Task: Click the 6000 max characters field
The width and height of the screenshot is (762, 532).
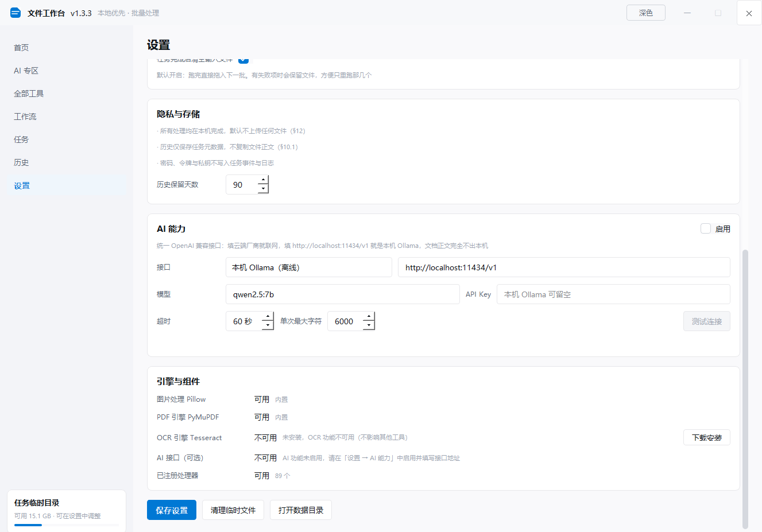Action: pos(351,321)
